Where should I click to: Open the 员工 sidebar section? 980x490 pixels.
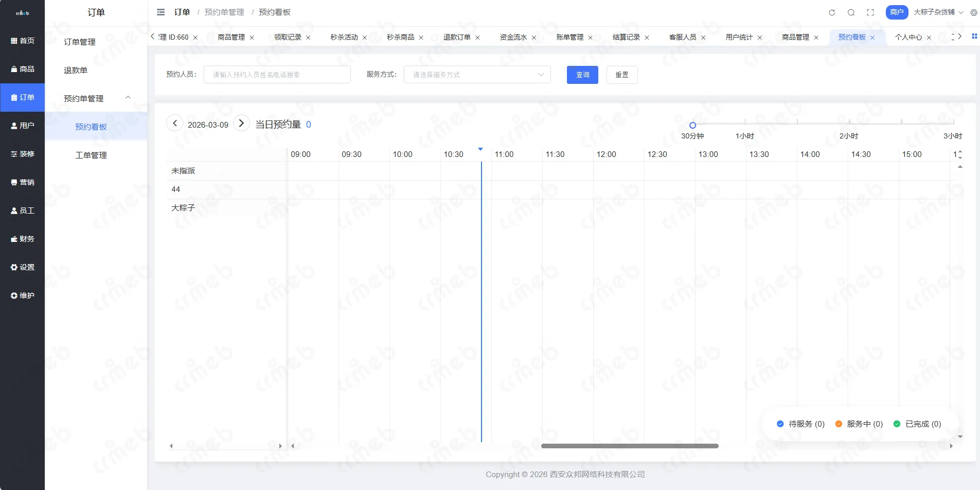(22, 211)
